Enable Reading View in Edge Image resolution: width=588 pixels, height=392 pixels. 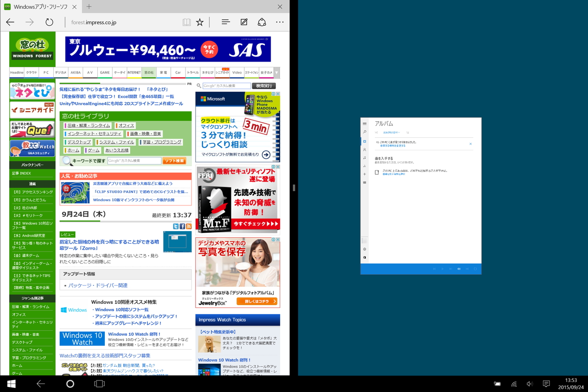coord(187,22)
